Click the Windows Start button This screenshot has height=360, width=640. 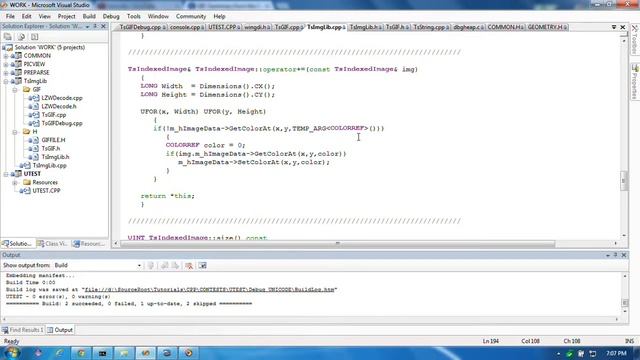(x=11, y=353)
